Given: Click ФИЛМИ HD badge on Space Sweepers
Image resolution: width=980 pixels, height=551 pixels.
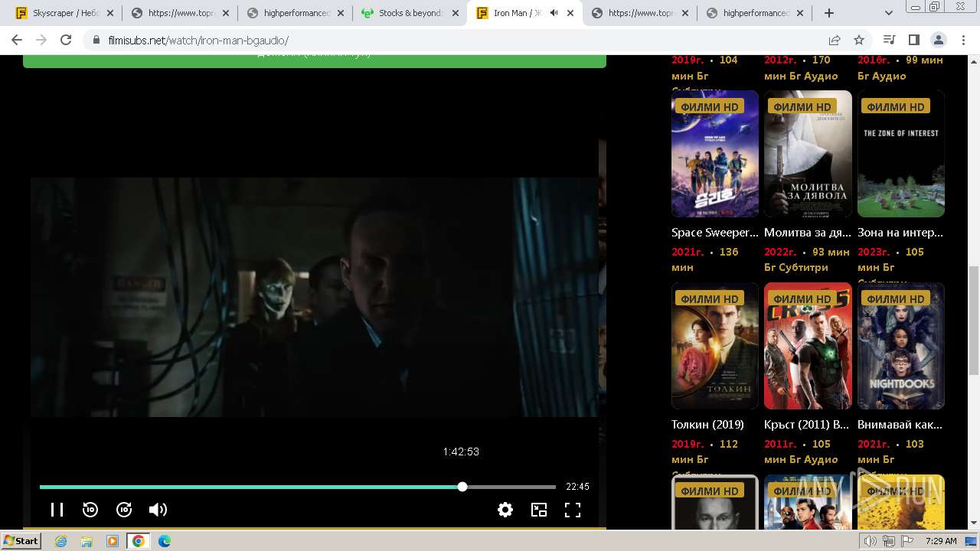Looking at the screenshot, I should point(710,107).
